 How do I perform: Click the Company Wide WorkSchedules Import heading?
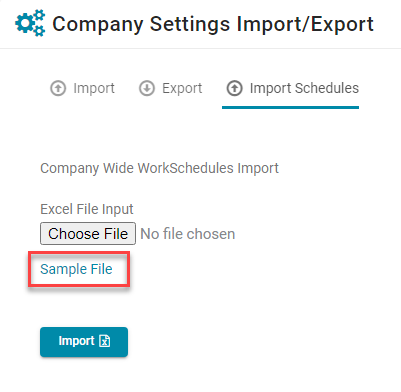pyautogui.click(x=159, y=168)
